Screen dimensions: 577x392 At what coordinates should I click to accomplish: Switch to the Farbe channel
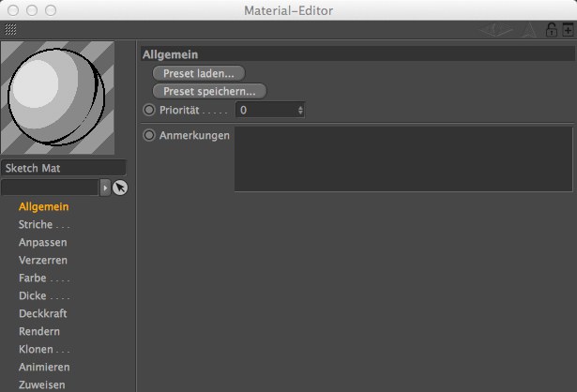click(43, 278)
